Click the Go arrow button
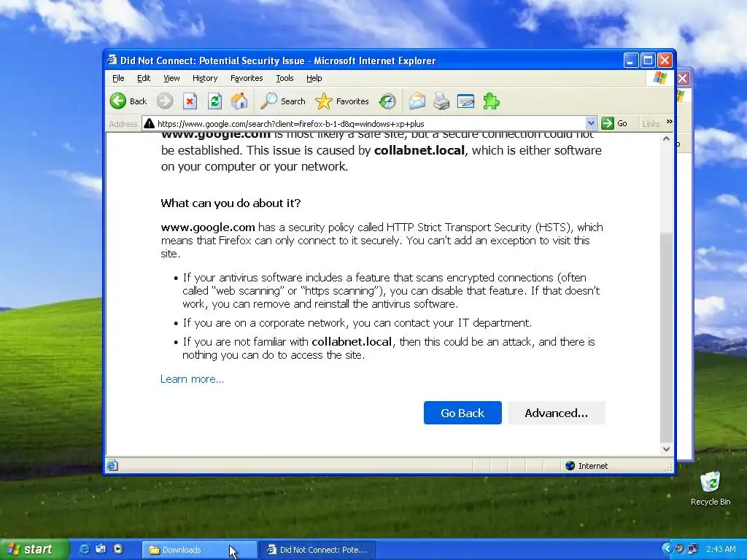This screenshot has width=747, height=560. 614,123
